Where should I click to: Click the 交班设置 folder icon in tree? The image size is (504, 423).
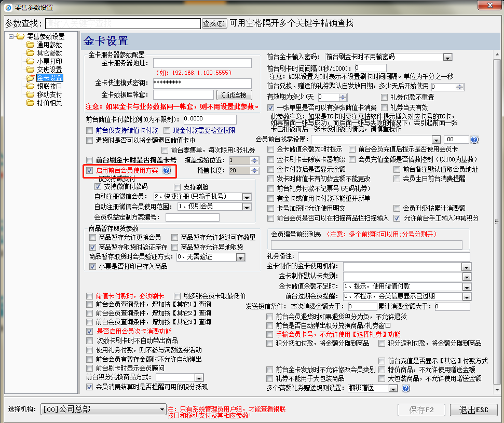30,70
